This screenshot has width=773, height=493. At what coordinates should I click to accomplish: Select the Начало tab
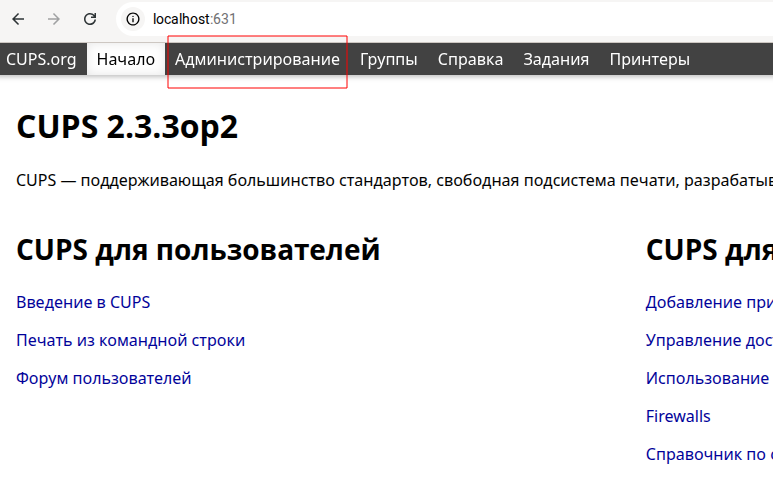coord(126,59)
